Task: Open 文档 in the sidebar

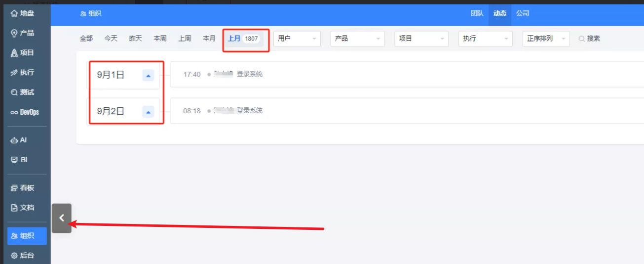Action: pos(23,208)
